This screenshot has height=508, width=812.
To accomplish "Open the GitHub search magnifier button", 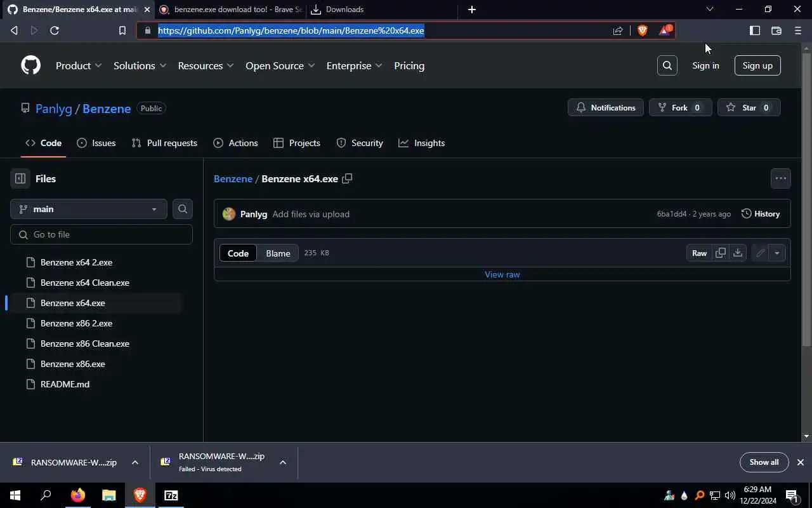I will coord(667,65).
